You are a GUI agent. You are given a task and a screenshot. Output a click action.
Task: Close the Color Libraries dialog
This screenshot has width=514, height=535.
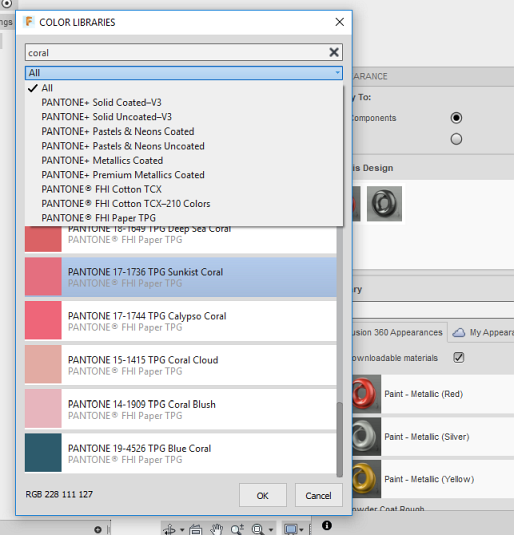click(340, 22)
